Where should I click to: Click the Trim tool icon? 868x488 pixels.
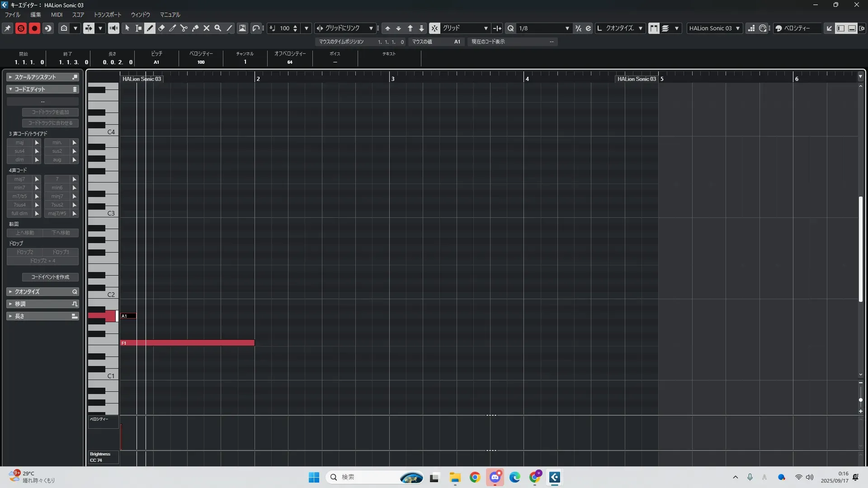[173, 28]
